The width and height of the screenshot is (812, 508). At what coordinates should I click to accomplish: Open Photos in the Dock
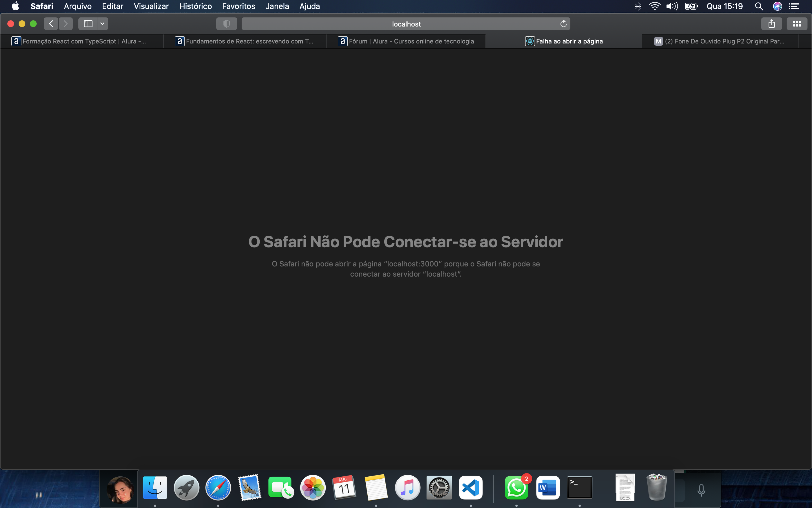click(313, 487)
